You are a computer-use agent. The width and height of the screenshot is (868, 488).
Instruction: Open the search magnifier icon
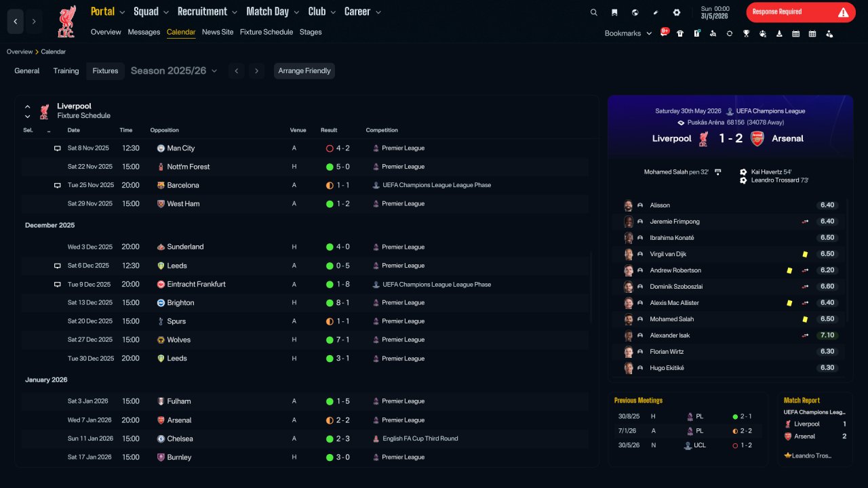coord(594,12)
